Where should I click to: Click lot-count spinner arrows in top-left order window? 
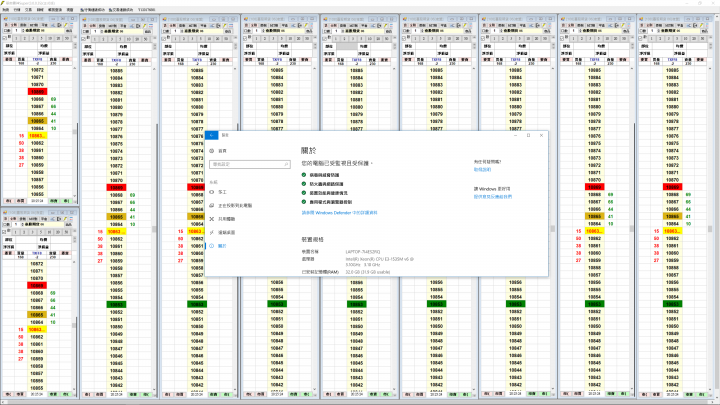22,31
